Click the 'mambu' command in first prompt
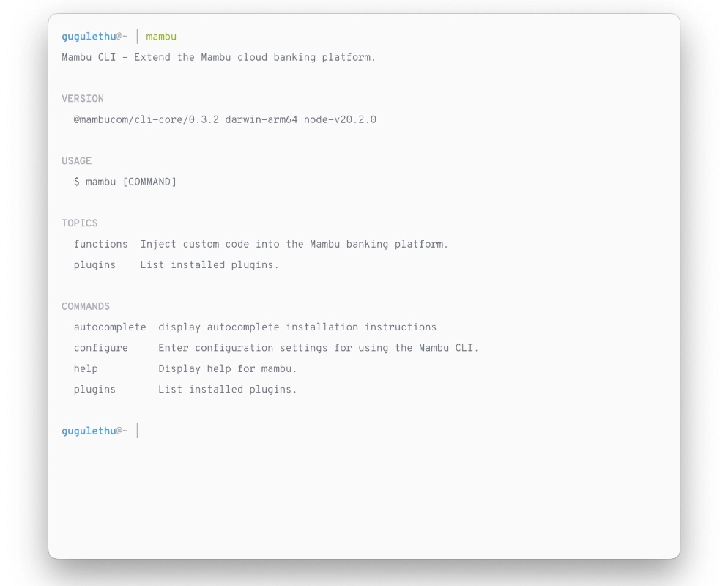The height and width of the screenshot is (586, 728). (x=161, y=37)
